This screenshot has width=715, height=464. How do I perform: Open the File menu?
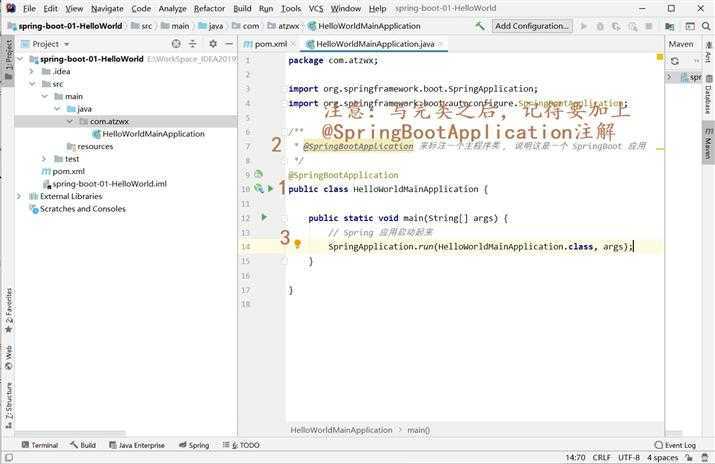tap(29, 9)
